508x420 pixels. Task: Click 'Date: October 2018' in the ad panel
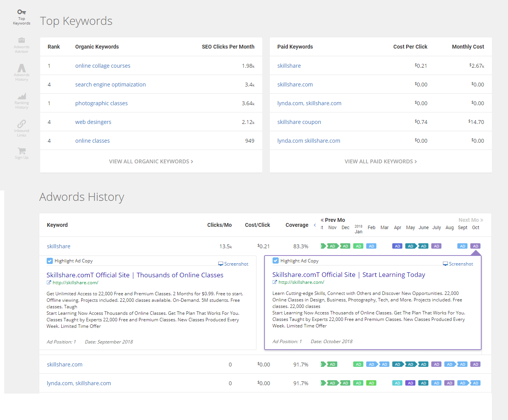(x=332, y=342)
